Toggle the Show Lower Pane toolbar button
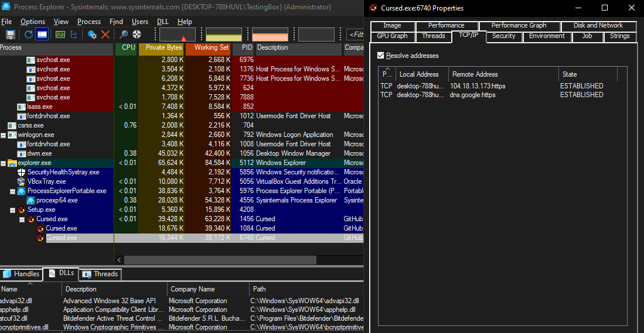644x333 pixels. point(42,35)
